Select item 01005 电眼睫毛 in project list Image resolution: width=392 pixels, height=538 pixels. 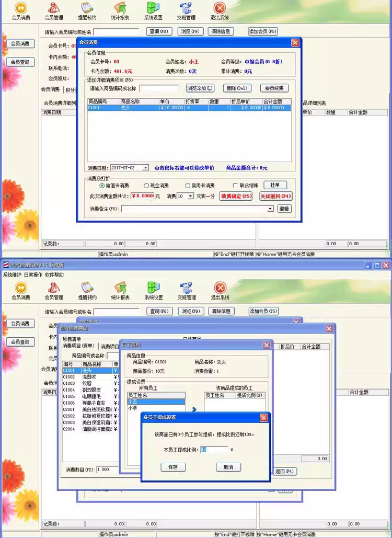[90, 396]
